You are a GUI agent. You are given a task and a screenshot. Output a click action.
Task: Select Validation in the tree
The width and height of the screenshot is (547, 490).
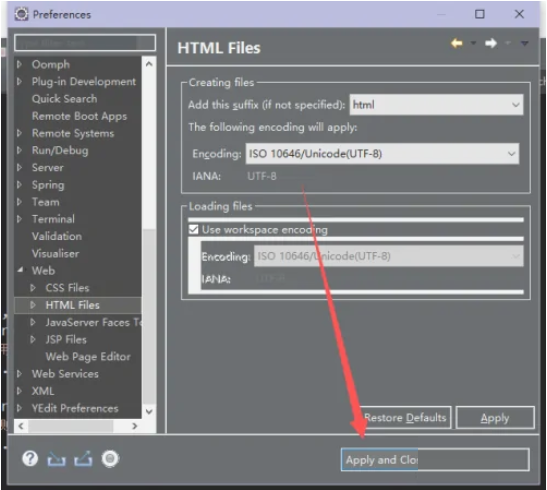pyautogui.click(x=57, y=236)
